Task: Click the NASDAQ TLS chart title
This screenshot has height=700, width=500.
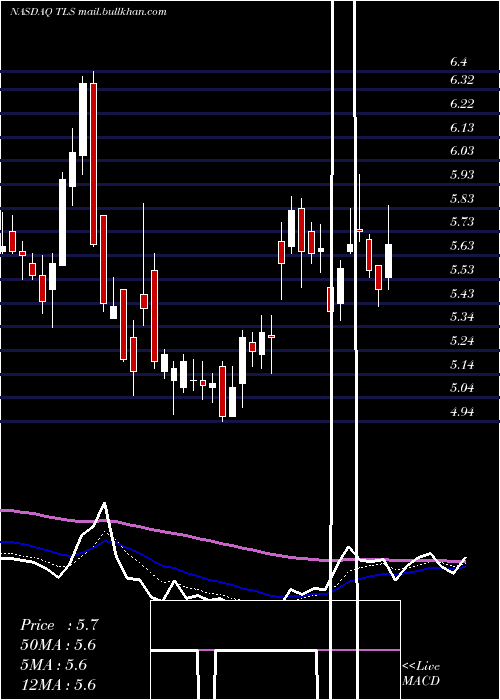Action: tap(88, 11)
